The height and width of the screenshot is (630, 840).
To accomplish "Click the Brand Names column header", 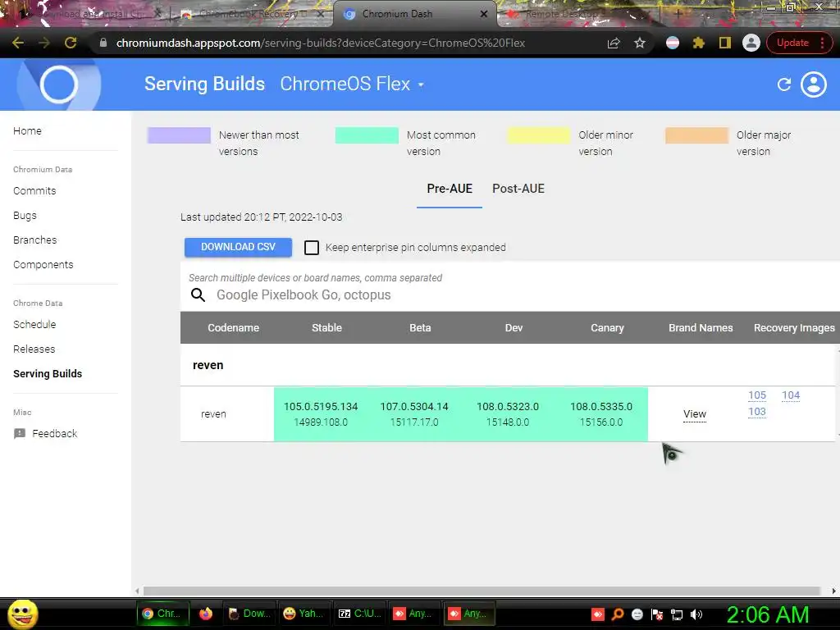I will (x=701, y=328).
